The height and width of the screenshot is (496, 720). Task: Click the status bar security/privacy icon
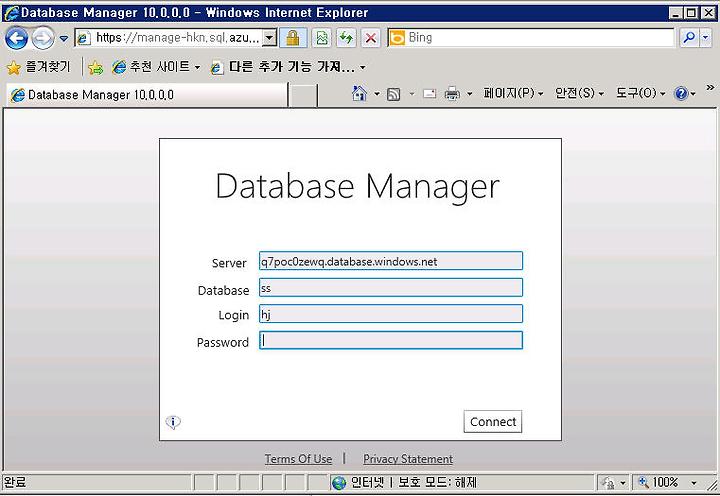point(608,483)
